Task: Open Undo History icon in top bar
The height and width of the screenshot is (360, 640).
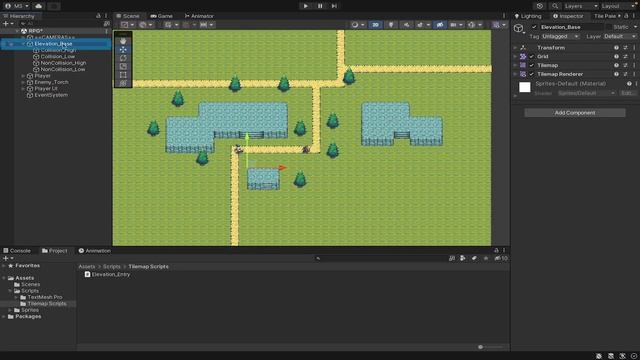Action: [x=540, y=6]
